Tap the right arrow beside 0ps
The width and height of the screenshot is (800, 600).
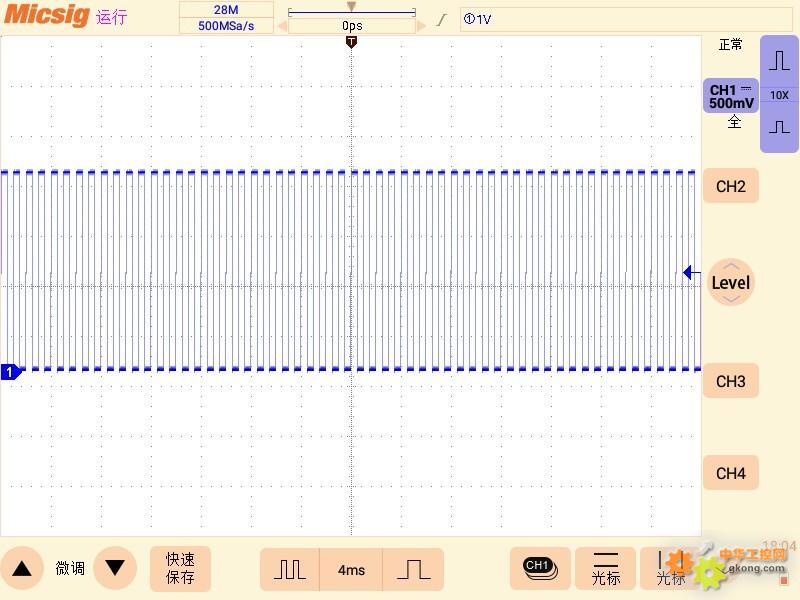(x=421, y=26)
